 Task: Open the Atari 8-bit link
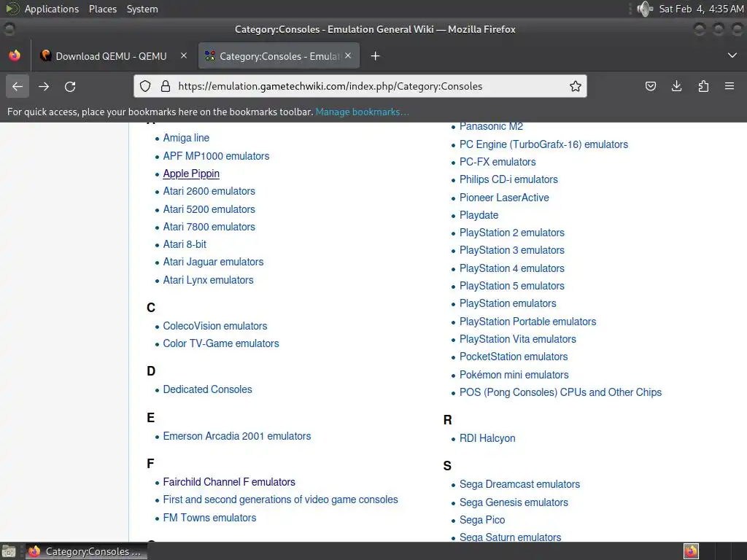pyautogui.click(x=185, y=245)
